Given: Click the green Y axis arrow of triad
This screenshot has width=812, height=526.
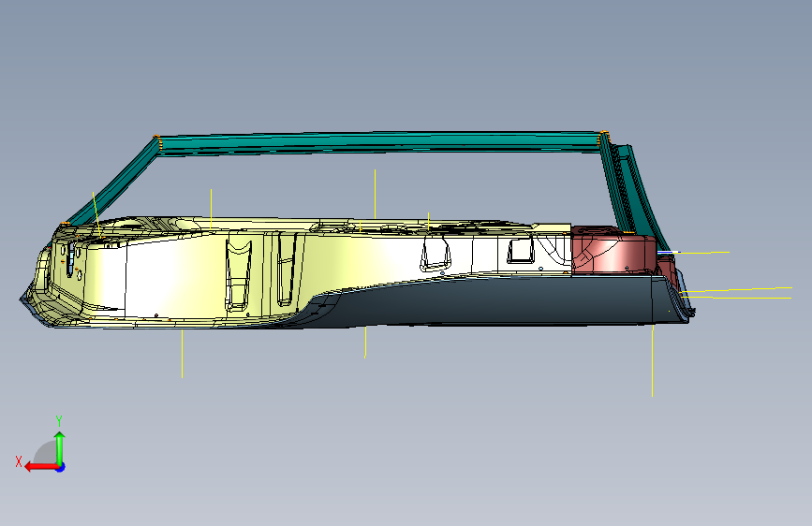Looking at the screenshot, I should pyautogui.click(x=60, y=447).
